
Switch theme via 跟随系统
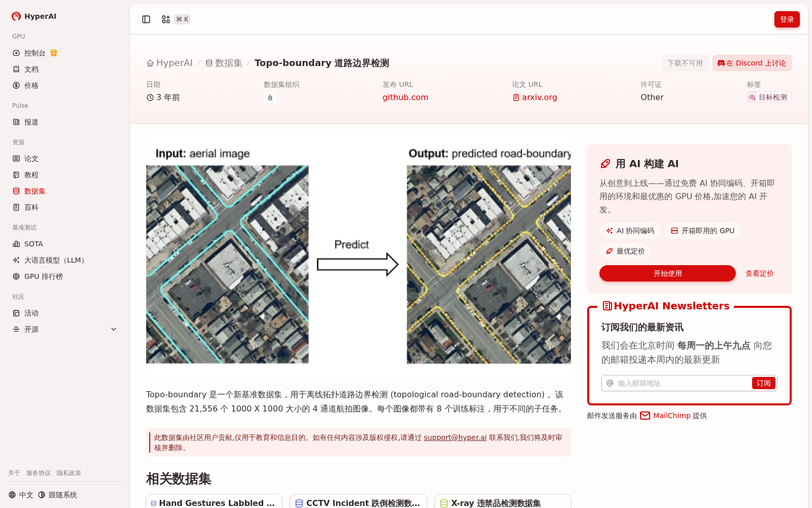(x=57, y=495)
